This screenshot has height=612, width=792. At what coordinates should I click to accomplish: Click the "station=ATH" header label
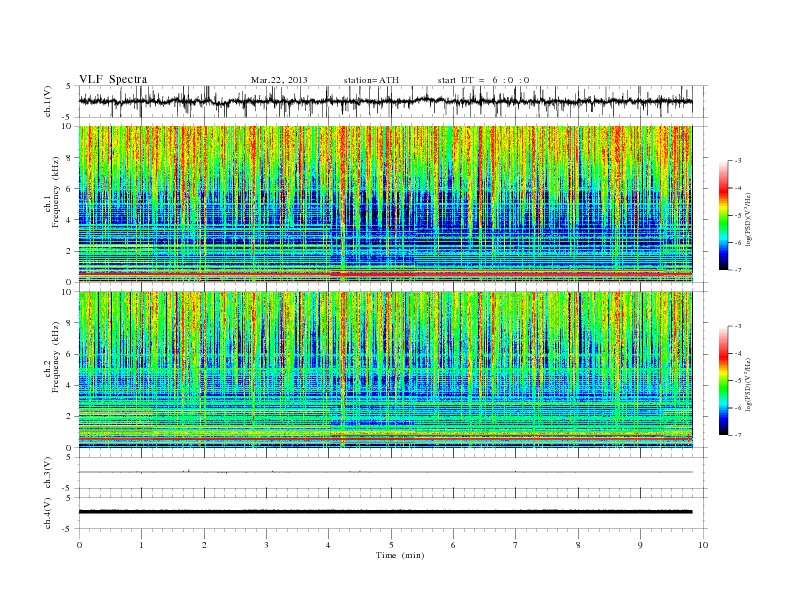click(x=371, y=80)
